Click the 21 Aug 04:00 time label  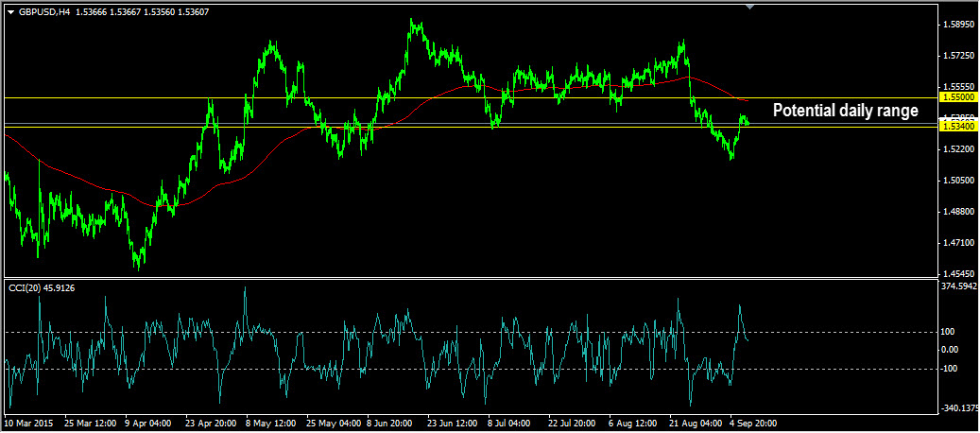[x=695, y=423]
